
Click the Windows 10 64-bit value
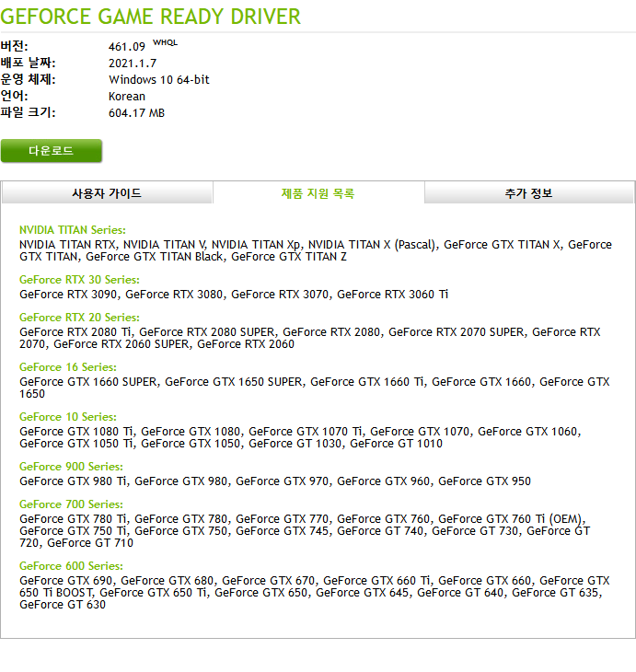point(159,80)
